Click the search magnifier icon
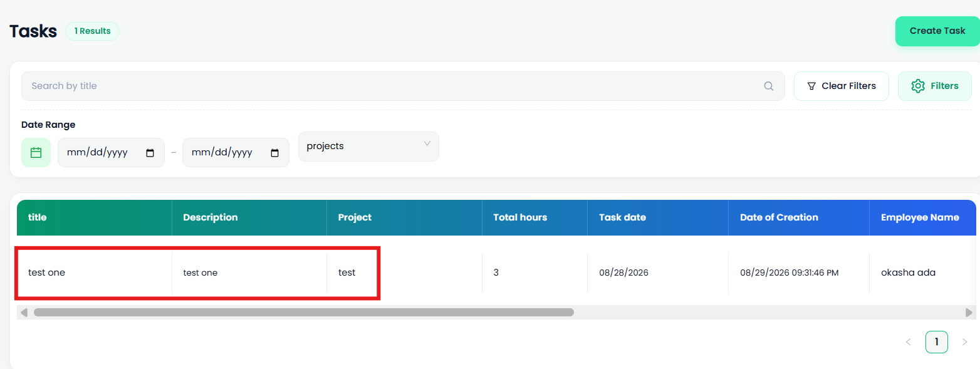 tap(769, 86)
